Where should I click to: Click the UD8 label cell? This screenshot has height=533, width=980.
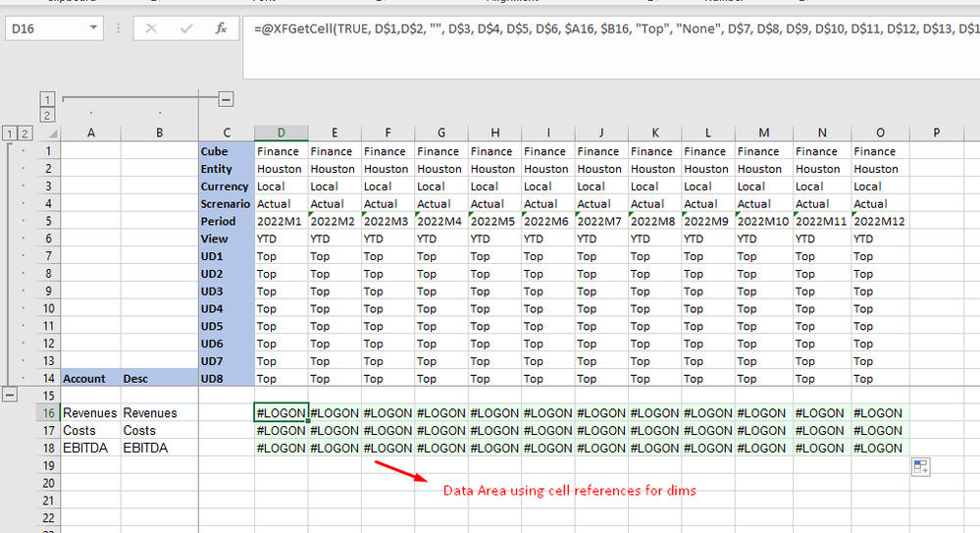pyautogui.click(x=227, y=379)
